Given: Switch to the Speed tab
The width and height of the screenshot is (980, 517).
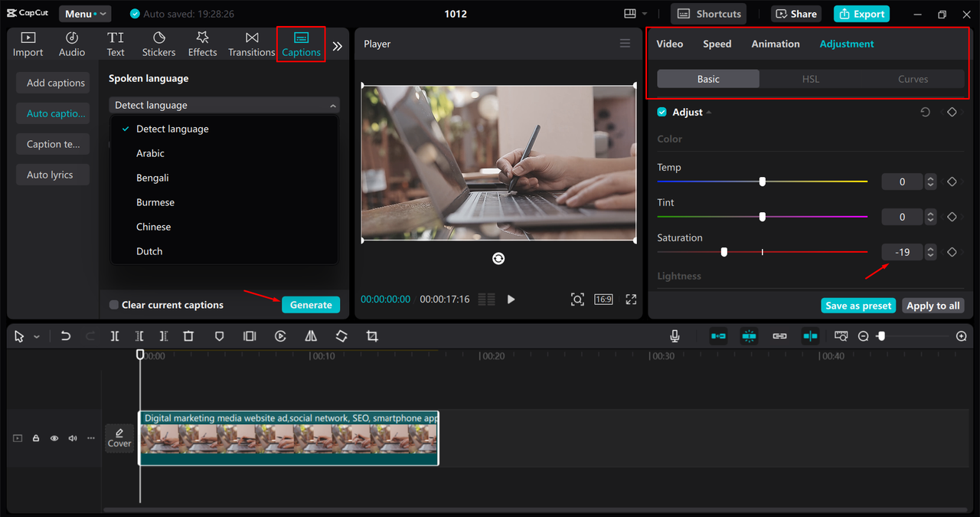Looking at the screenshot, I should tap(717, 44).
